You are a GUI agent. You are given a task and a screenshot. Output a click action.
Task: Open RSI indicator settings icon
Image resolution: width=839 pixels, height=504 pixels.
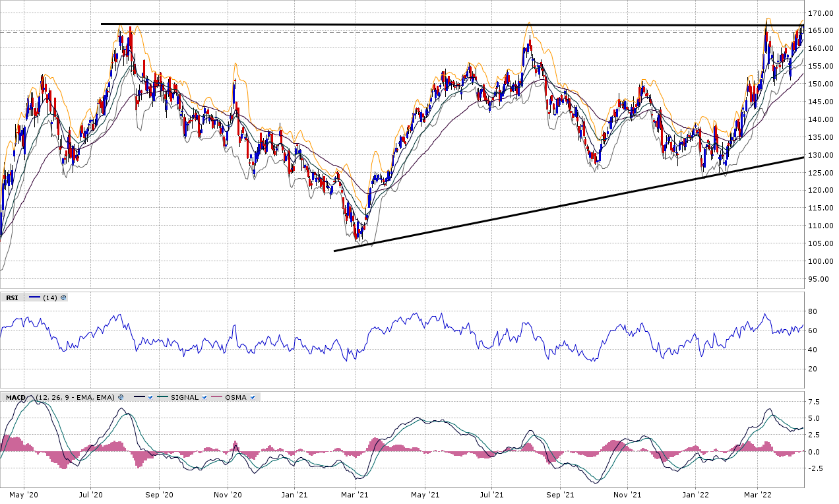[63, 298]
